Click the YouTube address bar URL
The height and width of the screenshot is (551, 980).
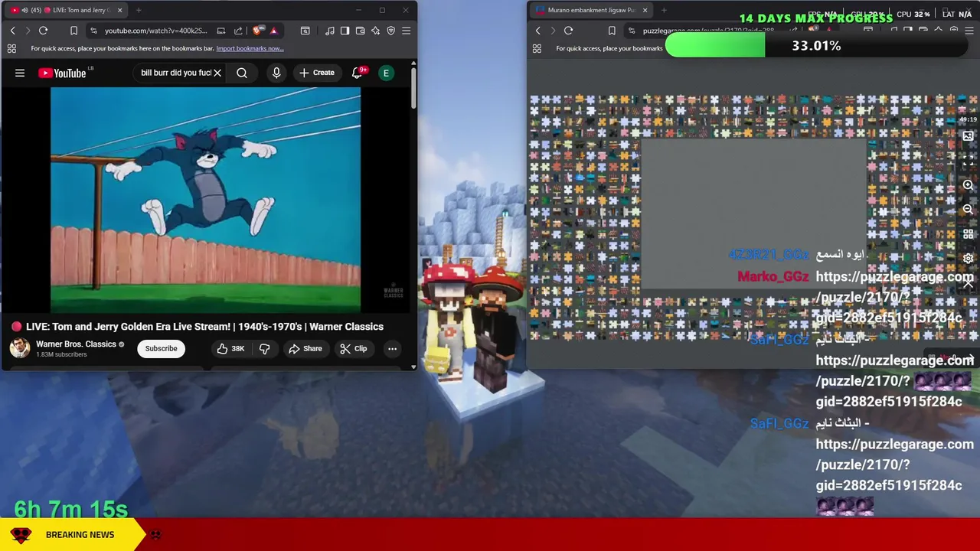[155, 31]
